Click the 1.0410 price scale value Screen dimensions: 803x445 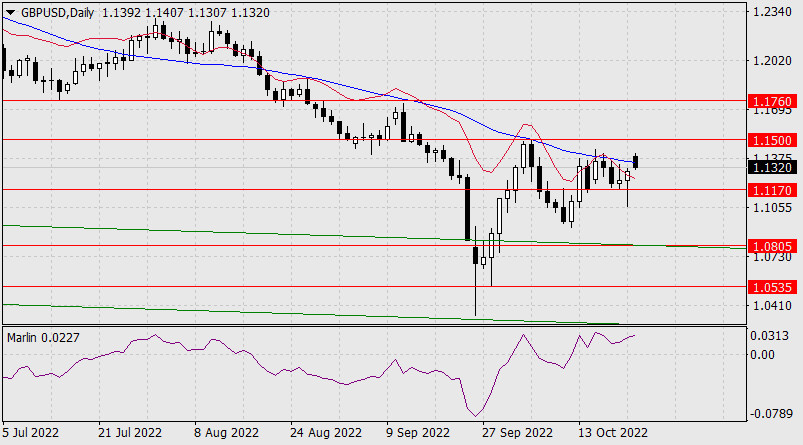pos(772,306)
